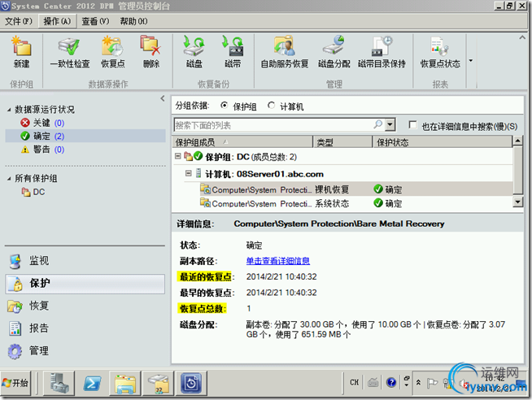
Task: Open the 监视 monitoring workspace
Action: [x=85, y=261]
